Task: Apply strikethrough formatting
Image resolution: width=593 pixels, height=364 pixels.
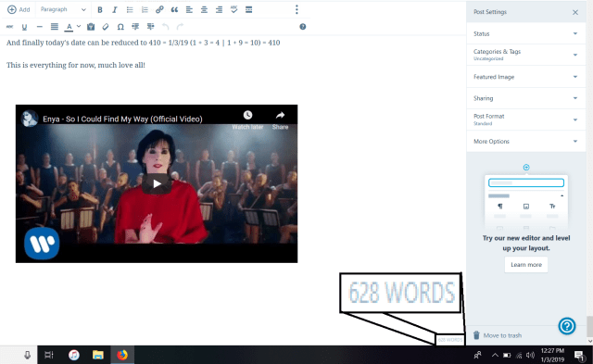Action: point(10,27)
